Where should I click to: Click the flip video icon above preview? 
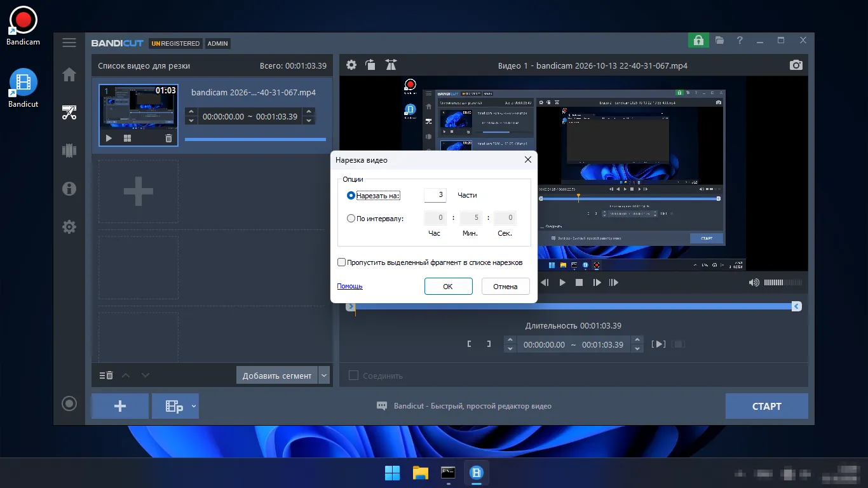[x=391, y=65]
